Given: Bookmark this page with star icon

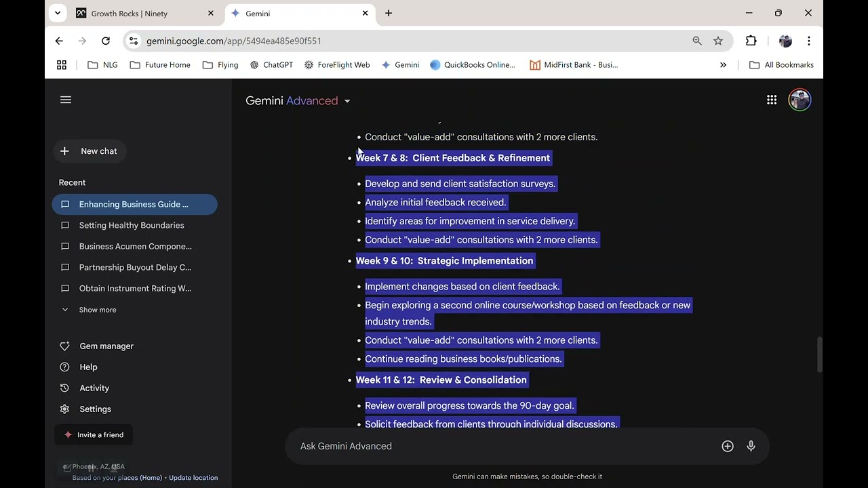Looking at the screenshot, I should pyautogui.click(x=718, y=41).
